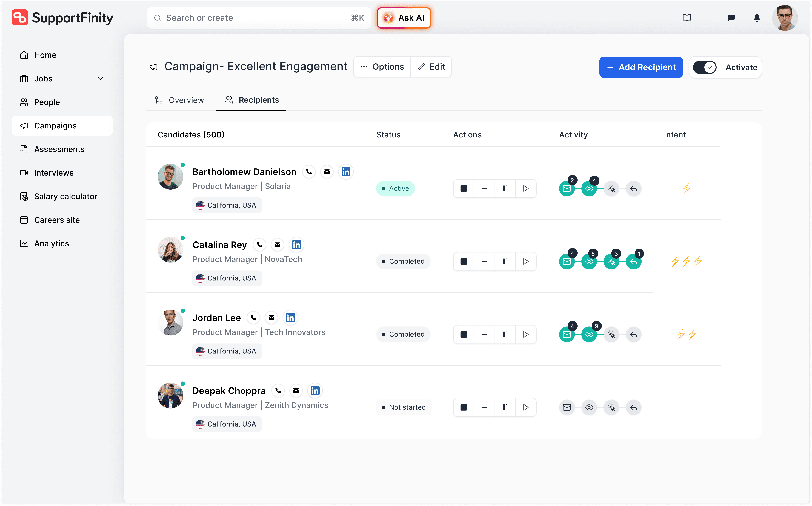Expand the Jobs section in sidebar

(x=100, y=78)
